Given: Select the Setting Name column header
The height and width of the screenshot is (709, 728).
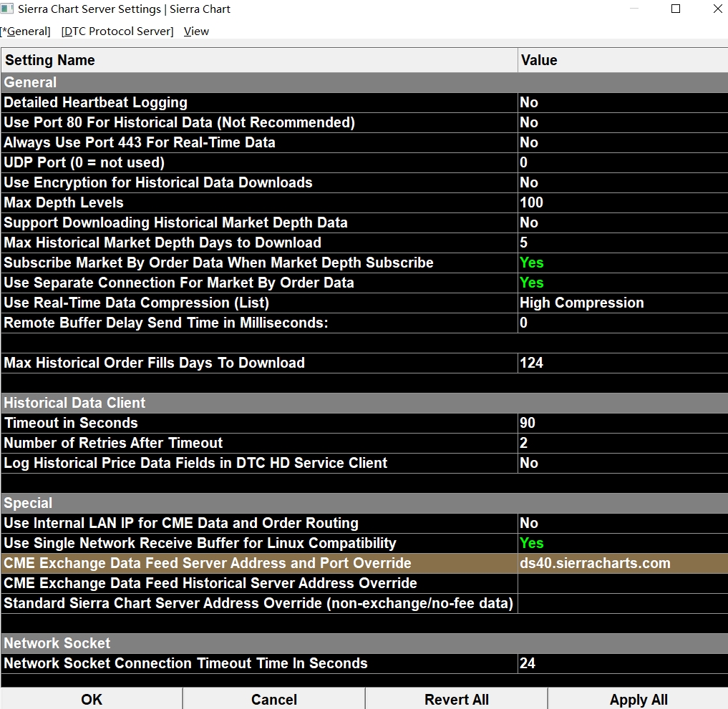Looking at the screenshot, I should [259, 60].
